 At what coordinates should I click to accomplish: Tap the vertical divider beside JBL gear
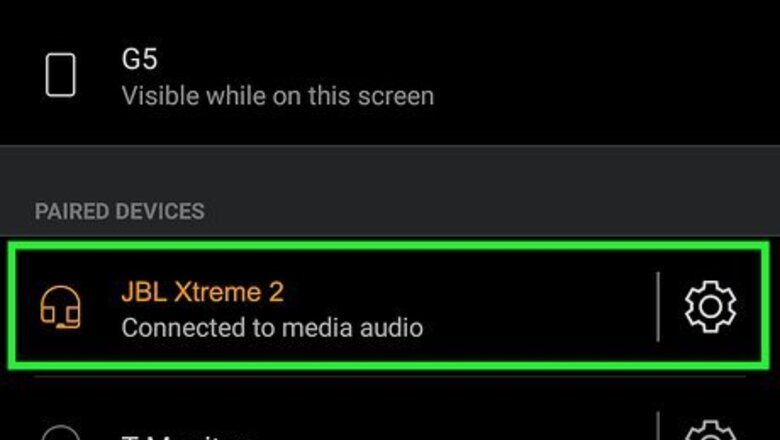coord(658,307)
